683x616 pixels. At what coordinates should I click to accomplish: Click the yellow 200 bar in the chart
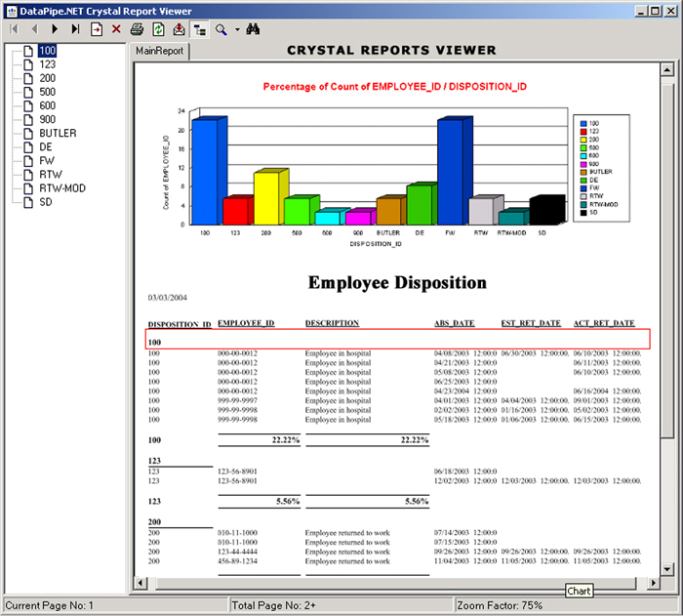click(x=266, y=198)
